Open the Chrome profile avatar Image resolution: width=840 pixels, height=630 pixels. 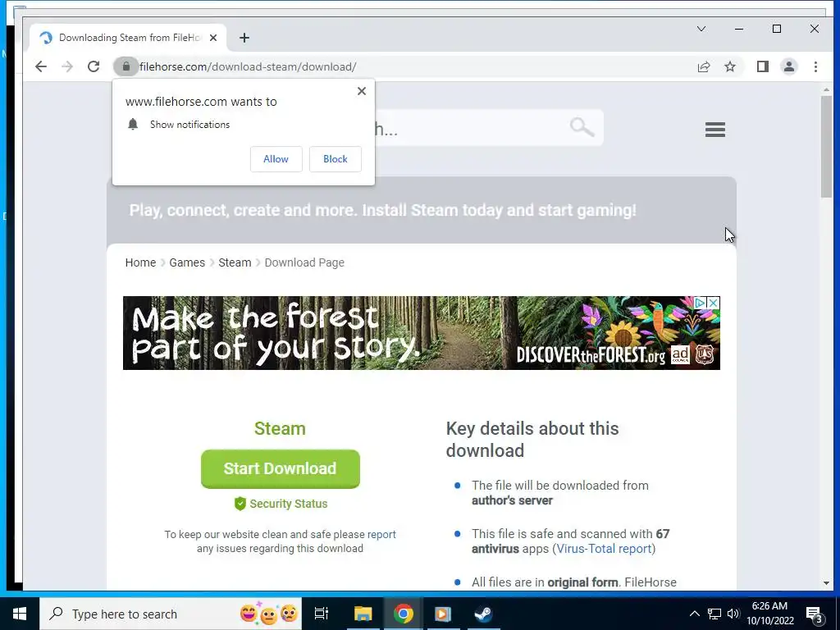coord(789,66)
